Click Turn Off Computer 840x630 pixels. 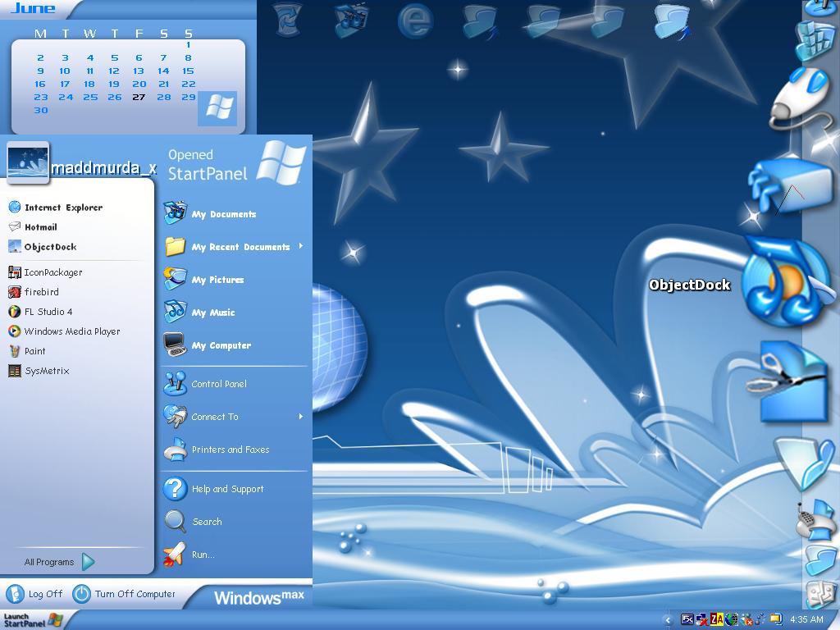124,594
